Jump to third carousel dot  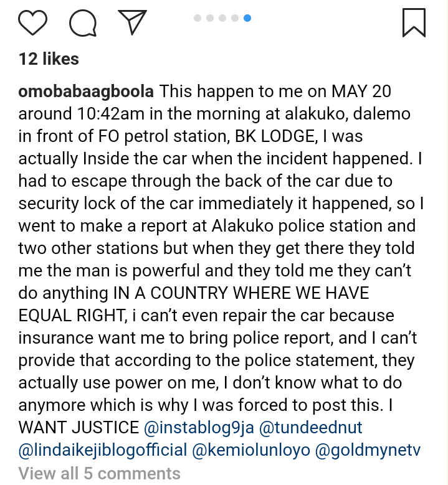coord(222,18)
